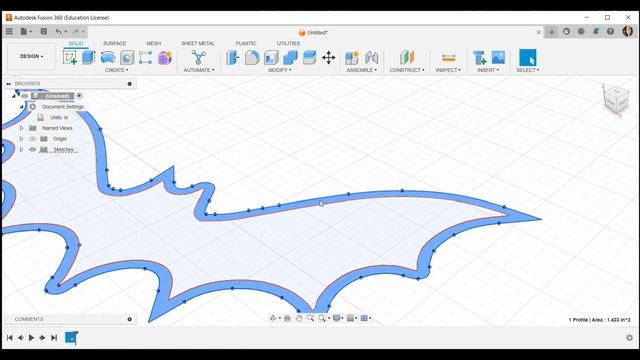640x360 pixels.
Task: Expand the Origin folder
Action: coord(22,139)
